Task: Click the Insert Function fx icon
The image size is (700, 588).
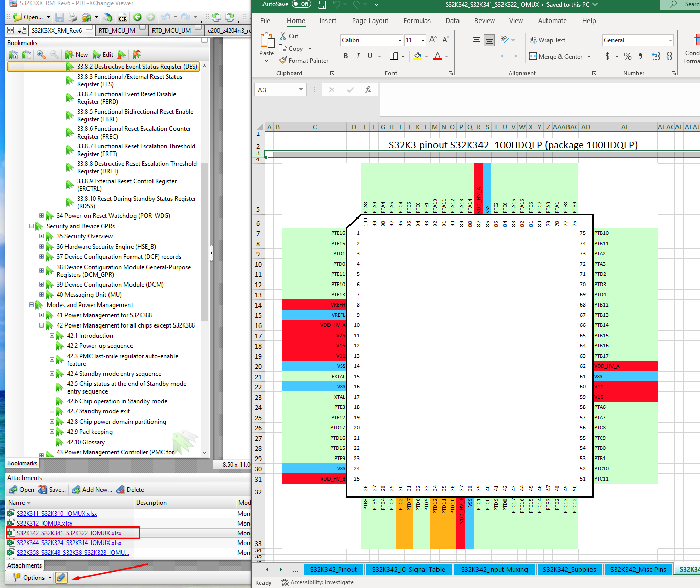Action: click(x=368, y=90)
